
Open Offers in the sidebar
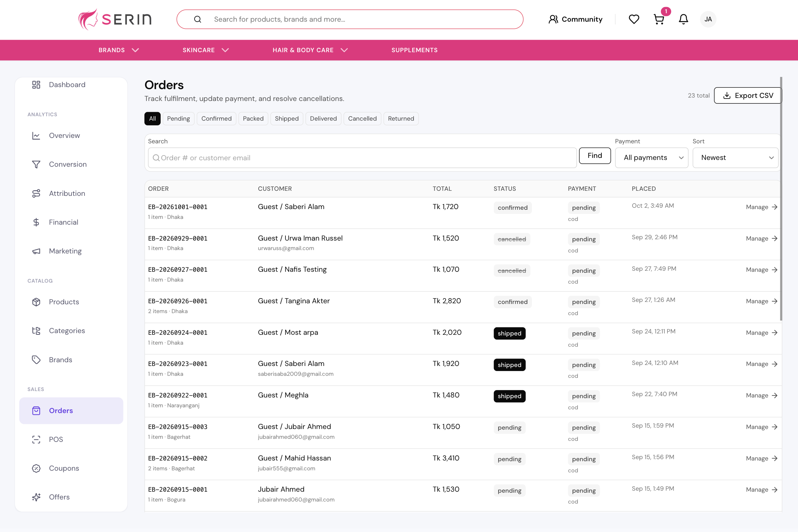pos(71,497)
